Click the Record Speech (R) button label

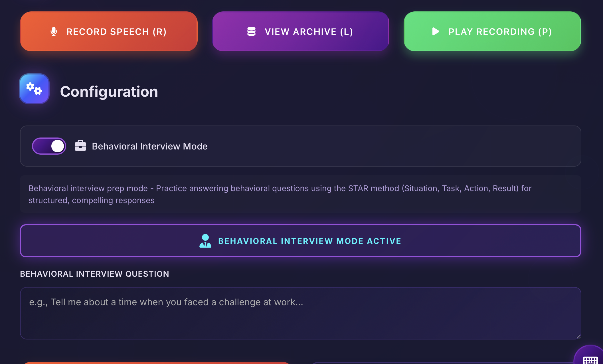(x=116, y=32)
